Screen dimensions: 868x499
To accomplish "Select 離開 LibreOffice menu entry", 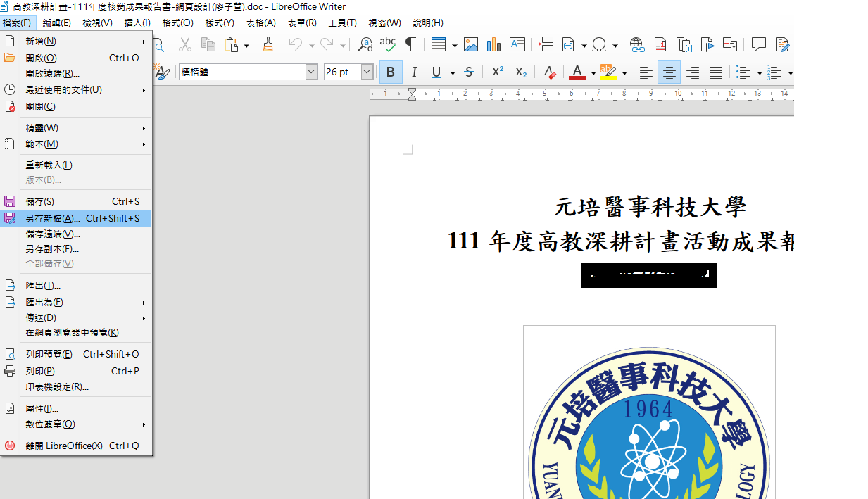I will (x=76, y=446).
